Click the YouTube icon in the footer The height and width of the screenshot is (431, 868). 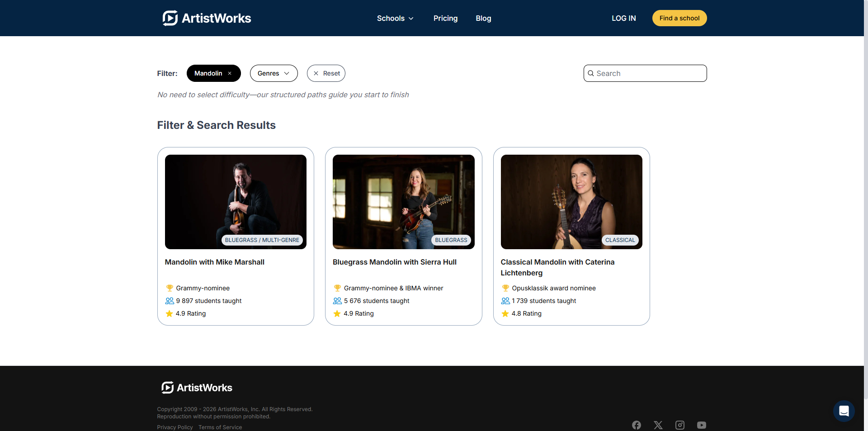pos(701,425)
